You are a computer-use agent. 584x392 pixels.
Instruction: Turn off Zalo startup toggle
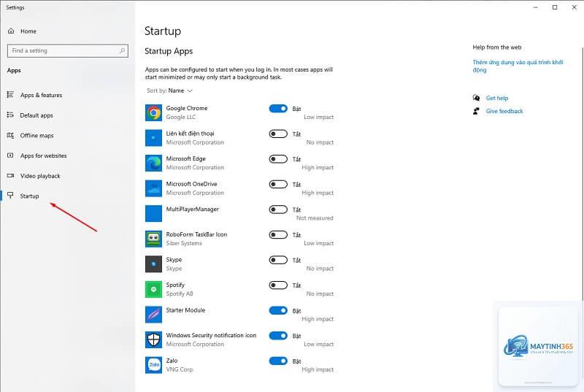coord(278,361)
